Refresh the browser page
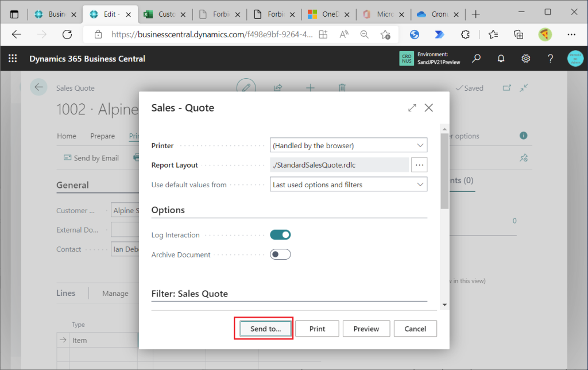The height and width of the screenshot is (370, 588). tap(67, 34)
